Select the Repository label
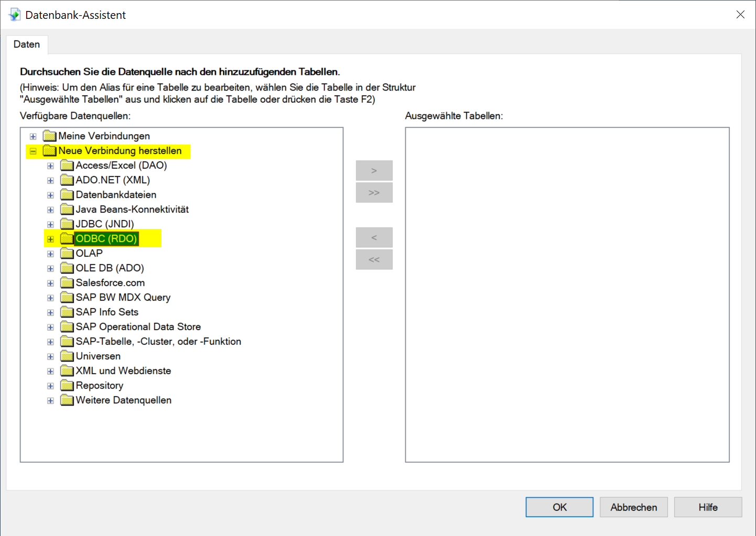Screen dimensions: 756x536 click(100, 386)
